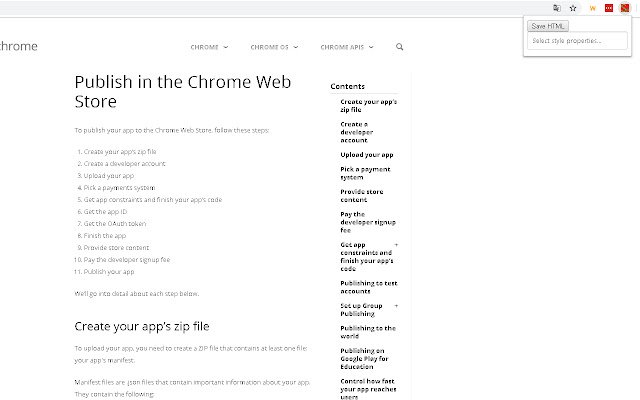
Task: Go to Control how fast your app reaches users
Action: pos(368,389)
